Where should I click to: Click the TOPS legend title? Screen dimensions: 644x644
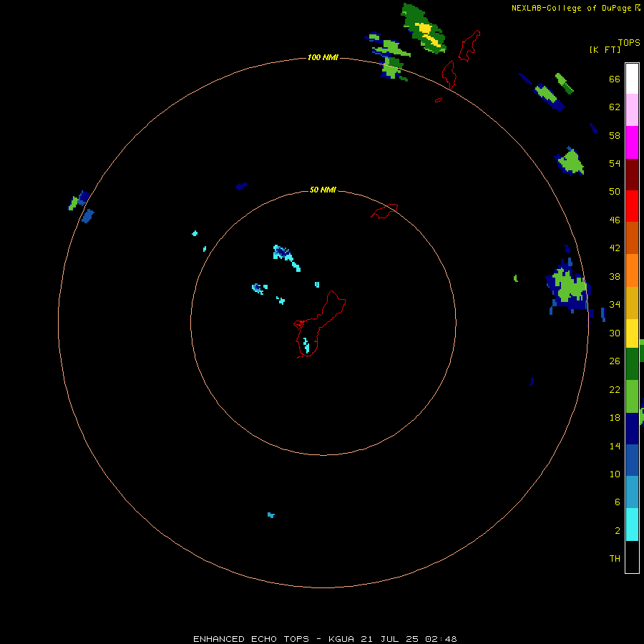coord(629,43)
